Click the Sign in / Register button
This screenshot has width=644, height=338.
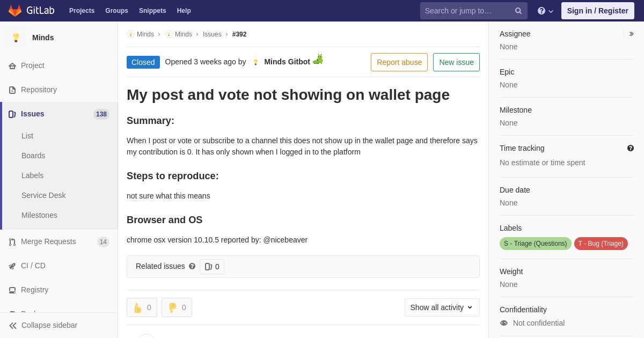click(598, 11)
